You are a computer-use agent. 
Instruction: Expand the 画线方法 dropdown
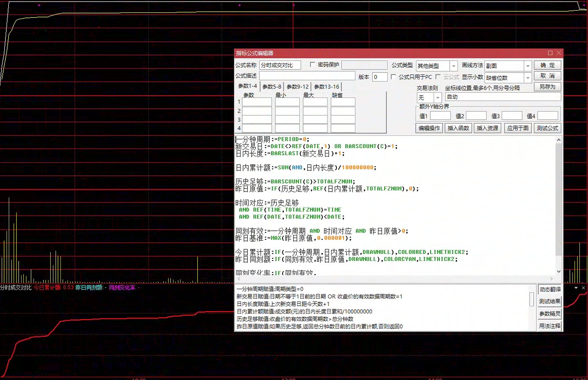[x=528, y=66]
